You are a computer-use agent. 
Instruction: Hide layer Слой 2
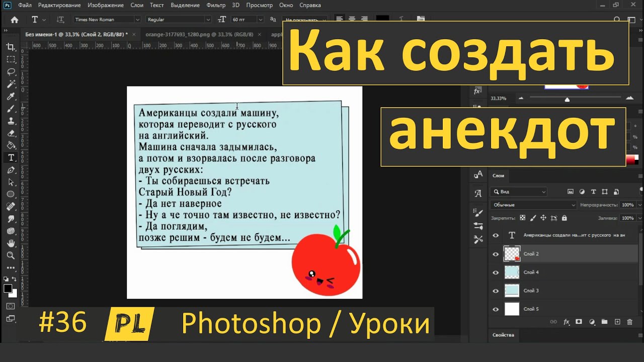496,254
